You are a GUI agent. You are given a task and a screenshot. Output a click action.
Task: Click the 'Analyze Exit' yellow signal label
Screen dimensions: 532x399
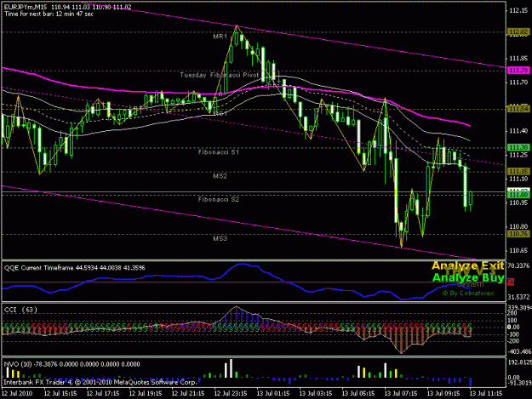point(468,265)
